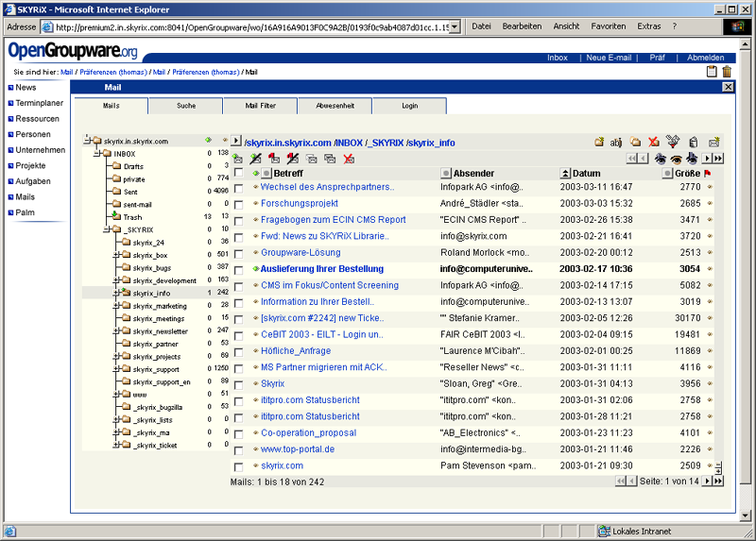Open the 'ititpro.com Statusbericht' mail from 2003-01-28
Screen dimensions: 756x541
pos(310,416)
